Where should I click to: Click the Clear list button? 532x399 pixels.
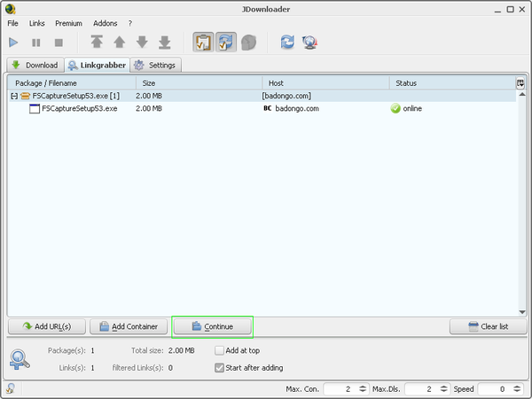point(489,326)
